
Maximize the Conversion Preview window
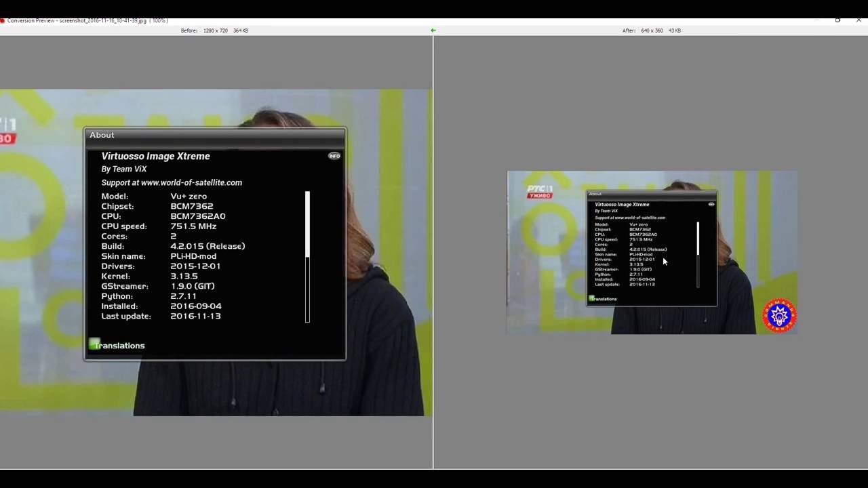[x=837, y=20]
